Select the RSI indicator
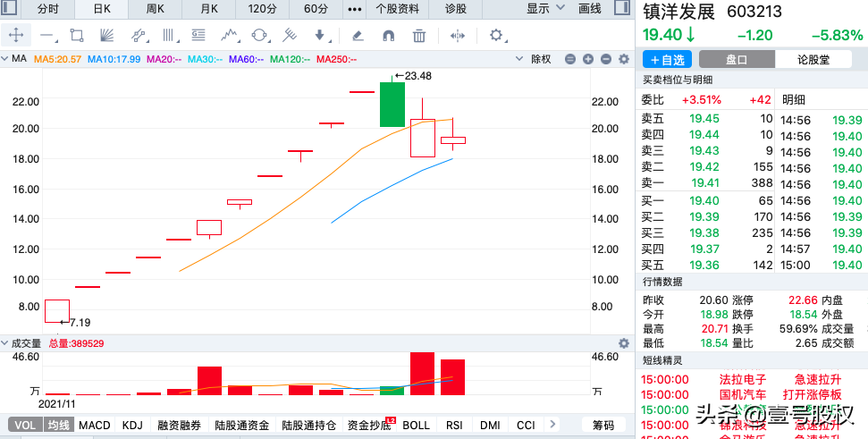868x439 pixels. click(454, 426)
